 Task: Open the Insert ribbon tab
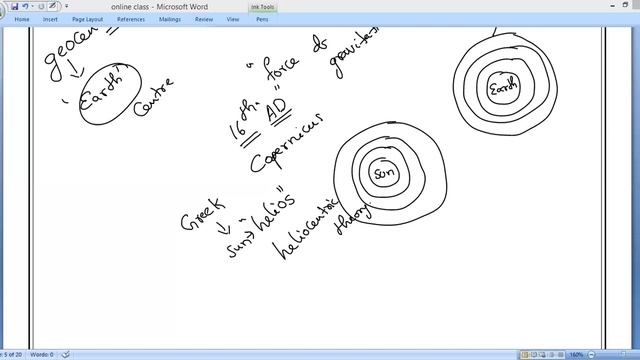point(50,19)
